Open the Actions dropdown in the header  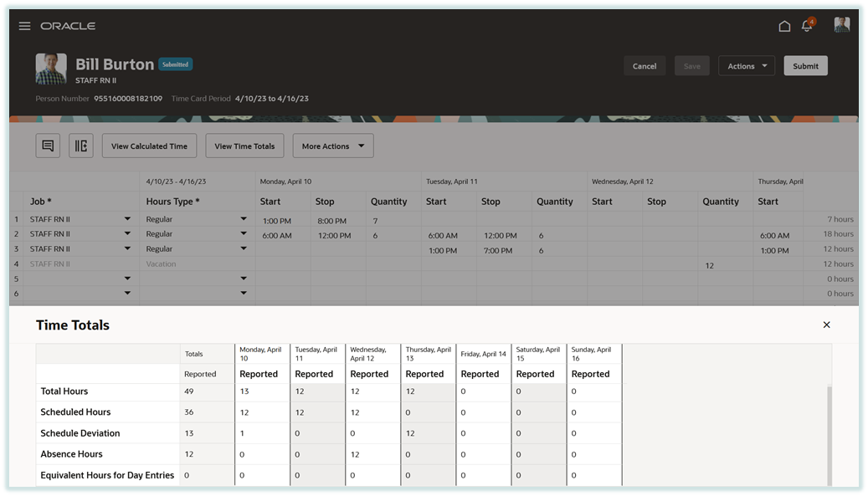click(746, 65)
